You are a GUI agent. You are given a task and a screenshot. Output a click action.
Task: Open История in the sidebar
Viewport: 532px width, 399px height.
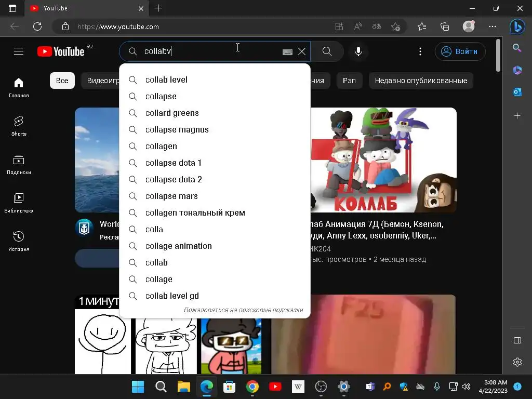(19, 241)
